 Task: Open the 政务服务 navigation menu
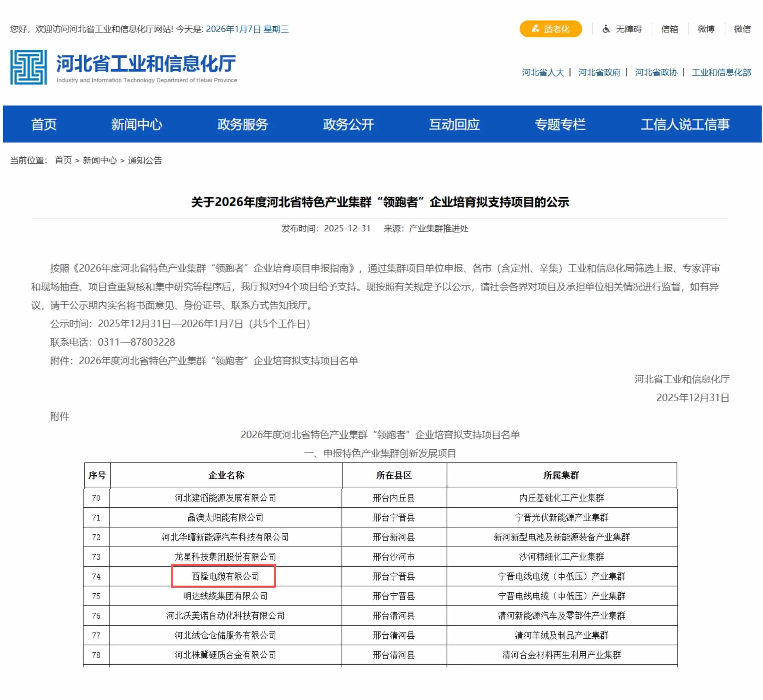[242, 124]
